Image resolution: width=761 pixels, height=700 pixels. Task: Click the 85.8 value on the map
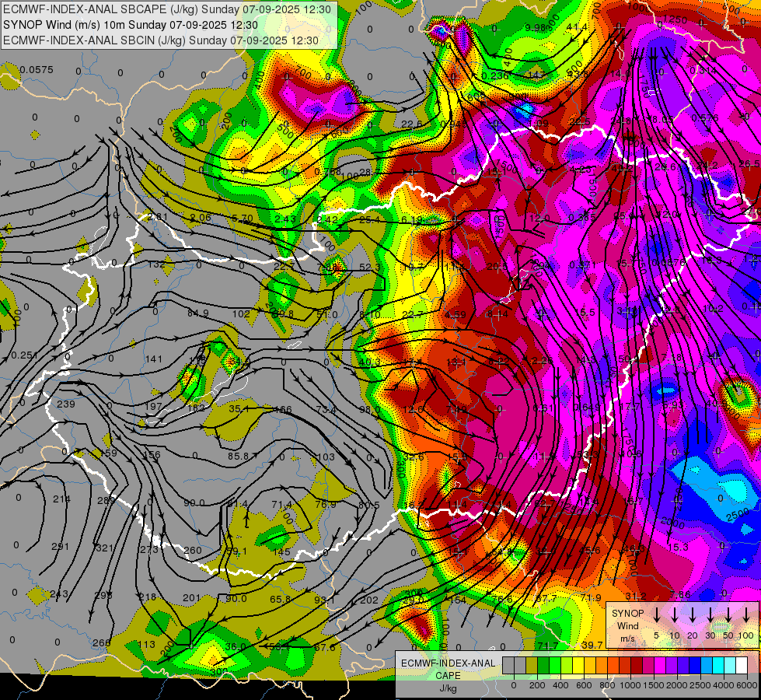pos(239,456)
